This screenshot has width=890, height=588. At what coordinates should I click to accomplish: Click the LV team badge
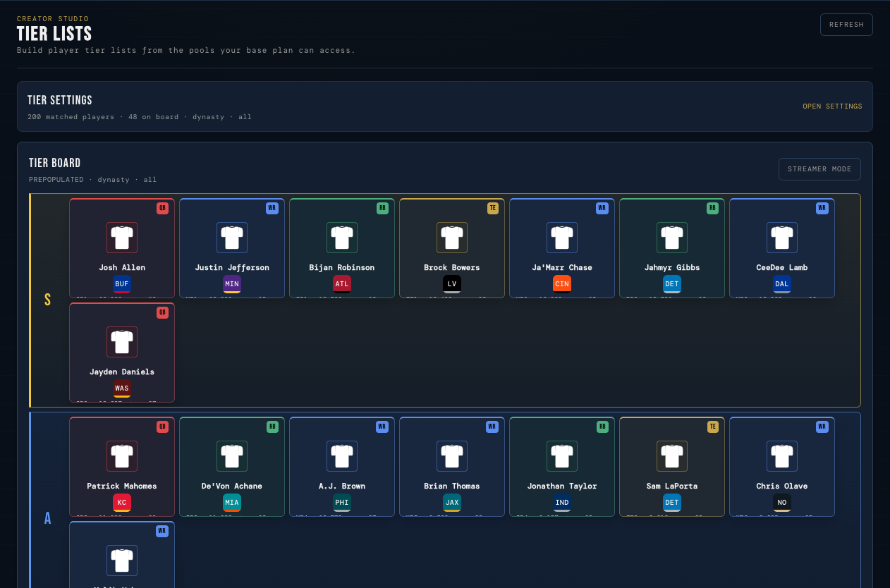point(452,284)
